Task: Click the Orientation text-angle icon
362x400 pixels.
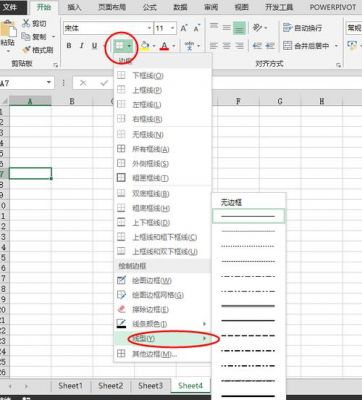Action: [257, 27]
